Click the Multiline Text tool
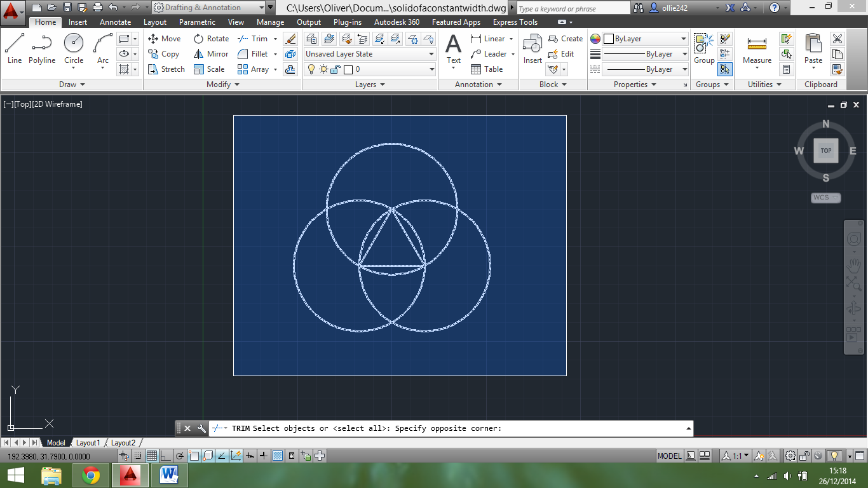Screen dimensions: 868x488 (x=453, y=48)
